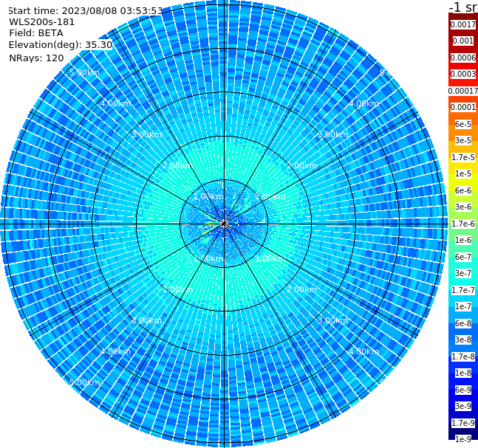Click the 0.001 dark red colorbar label
Viewport: 478px width, 448px height.
point(462,41)
